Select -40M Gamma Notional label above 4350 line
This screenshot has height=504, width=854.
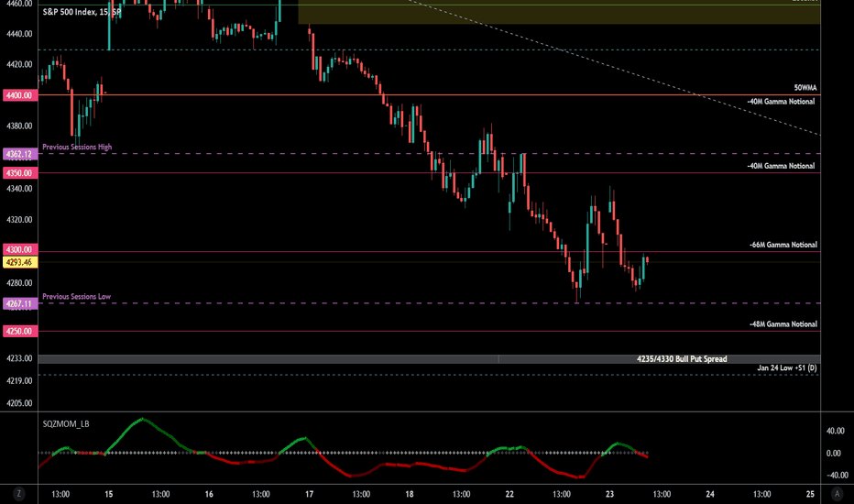click(781, 166)
